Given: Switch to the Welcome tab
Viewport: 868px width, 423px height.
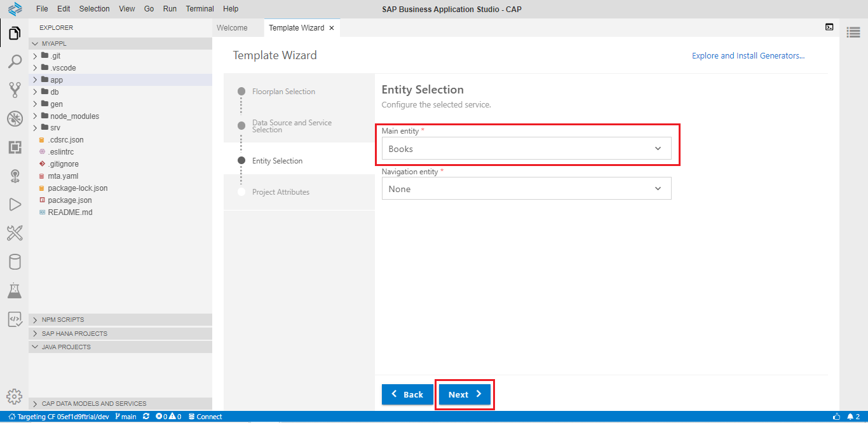Looking at the screenshot, I should (232, 28).
